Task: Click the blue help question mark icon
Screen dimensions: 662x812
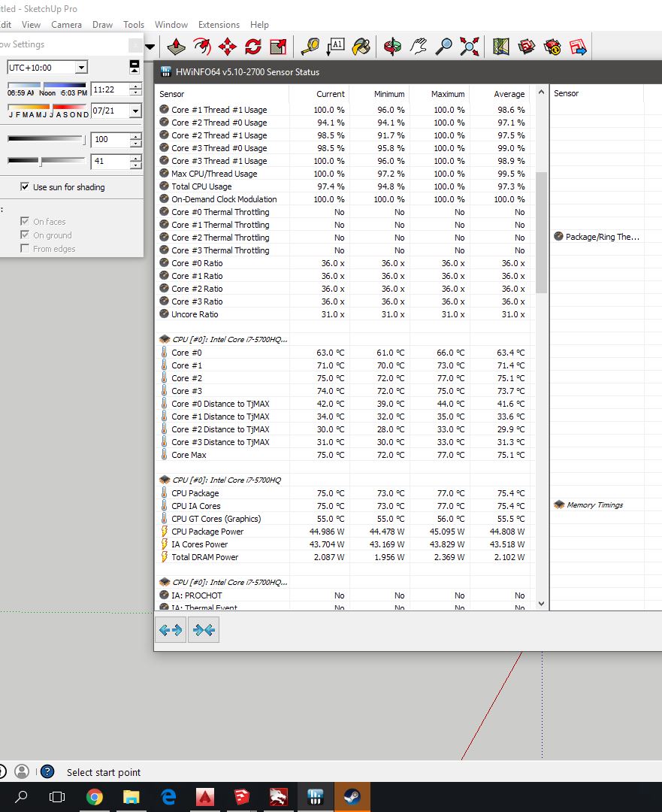Action: [47, 771]
